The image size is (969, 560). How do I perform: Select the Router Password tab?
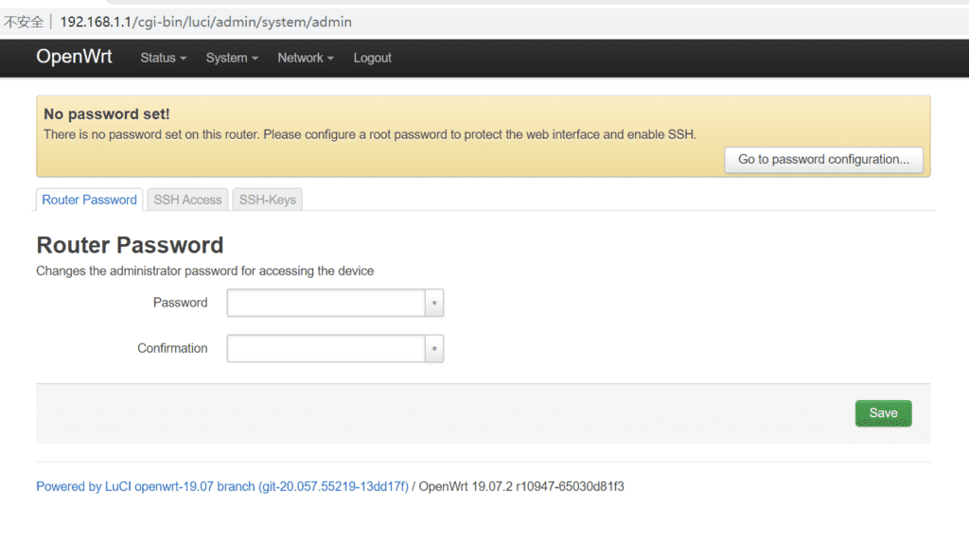(x=88, y=200)
